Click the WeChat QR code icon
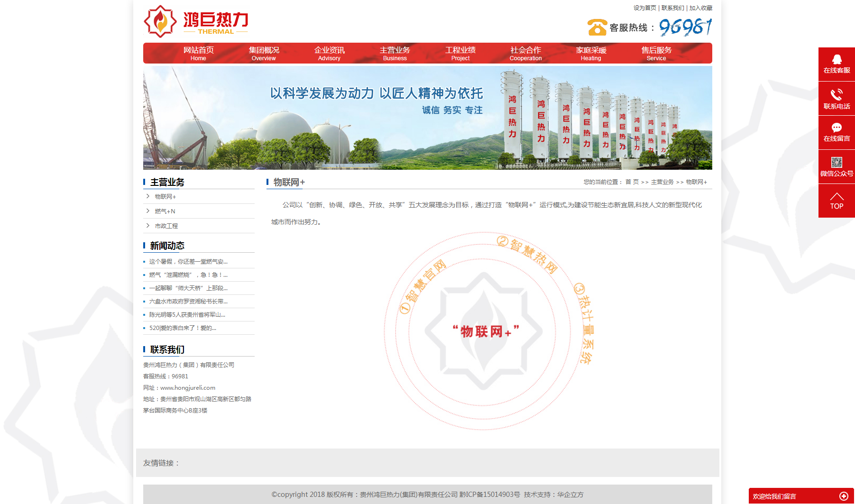The image size is (855, 504). point(837,163)
